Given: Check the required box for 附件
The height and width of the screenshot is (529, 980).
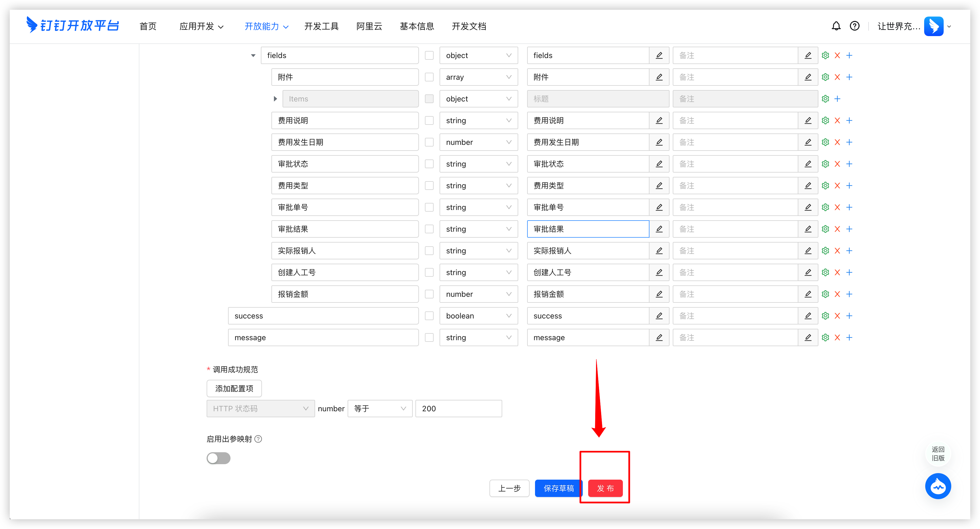Looking at the screenshot, I should [429, 77].
